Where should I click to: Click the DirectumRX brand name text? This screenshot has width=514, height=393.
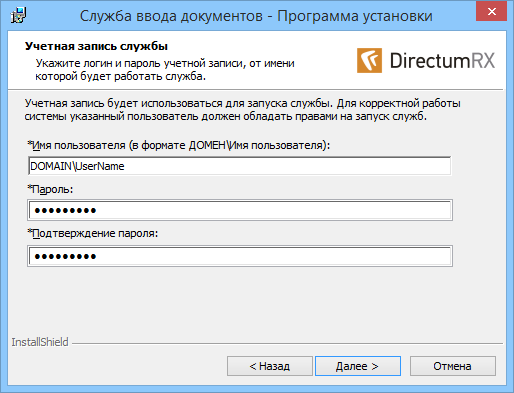[x=442, y=61]
